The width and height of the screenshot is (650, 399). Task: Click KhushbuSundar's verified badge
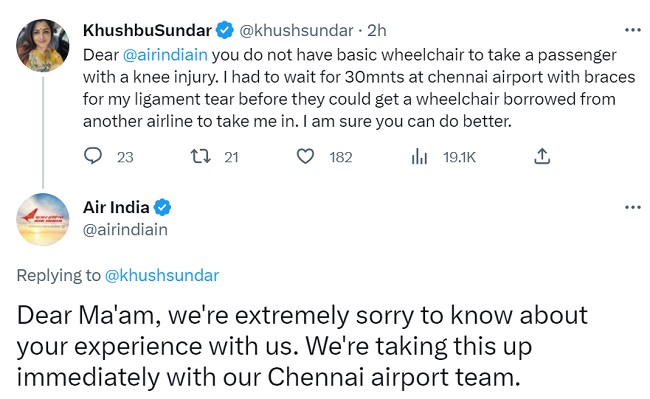pos(225,30)
